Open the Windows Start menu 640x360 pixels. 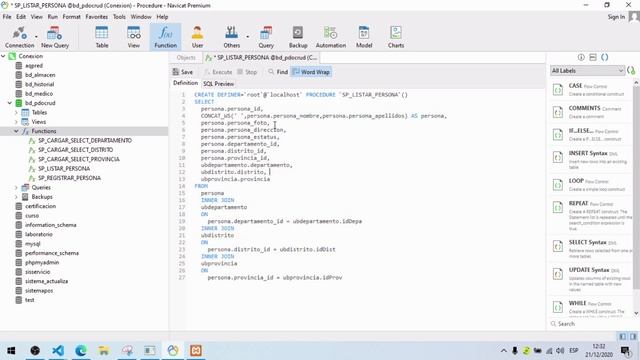point(11,350)
